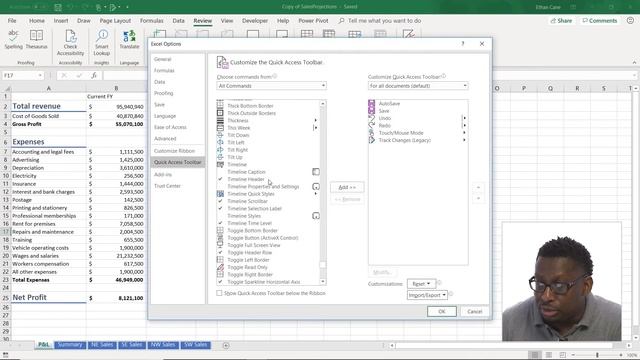Select Timeline command icon in list

point(220,164)
